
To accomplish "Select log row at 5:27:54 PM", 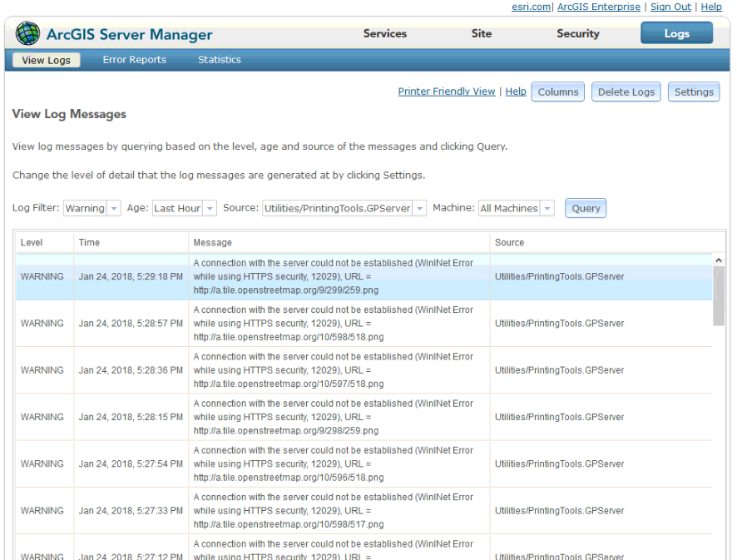I will 364,464.
